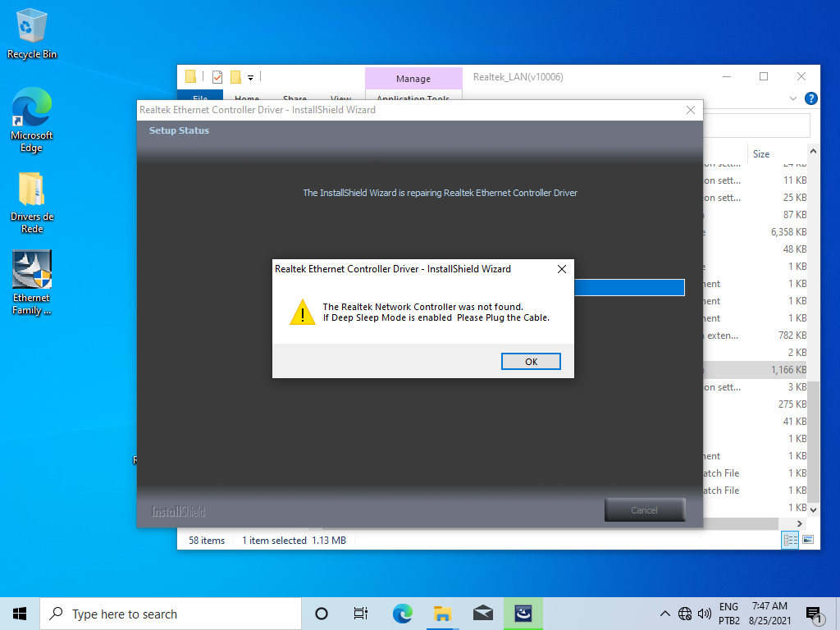Open the Manage tab in File Explorer
This screenshot has height=630, width=840.
click(413, 79)
